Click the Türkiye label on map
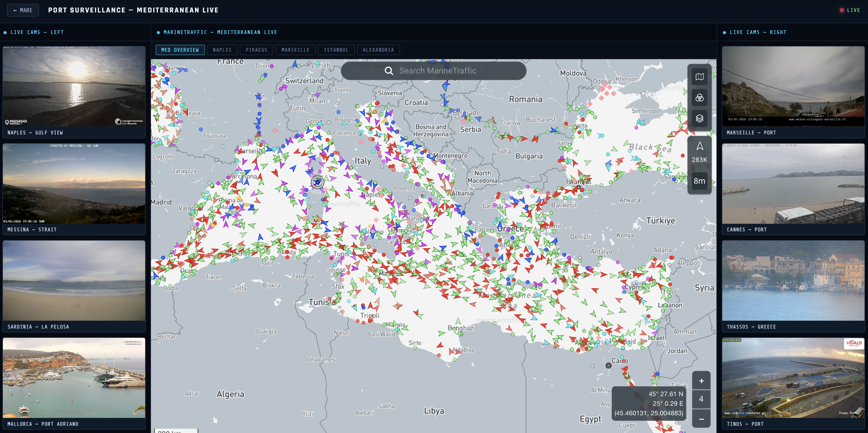Screen dimensions: 868x433 point(660,221)
